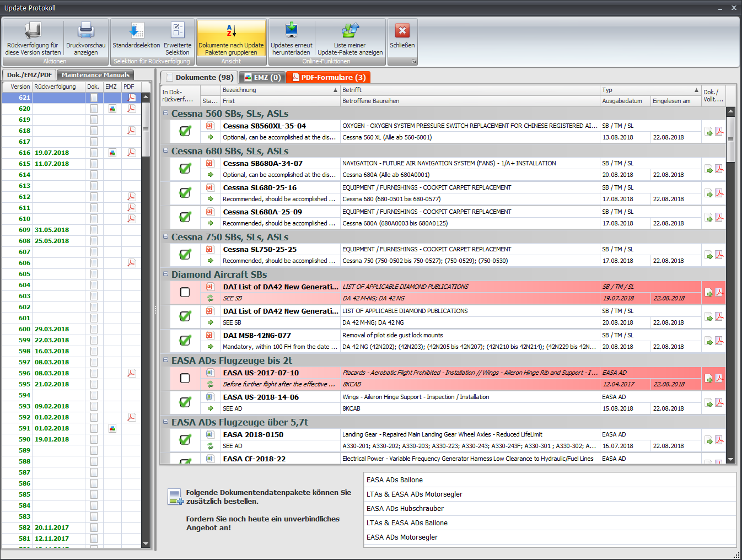Viewport: 742px width, 560px height.
Task: Open EMZ icon for version 591
Action: tap(112, 428)
